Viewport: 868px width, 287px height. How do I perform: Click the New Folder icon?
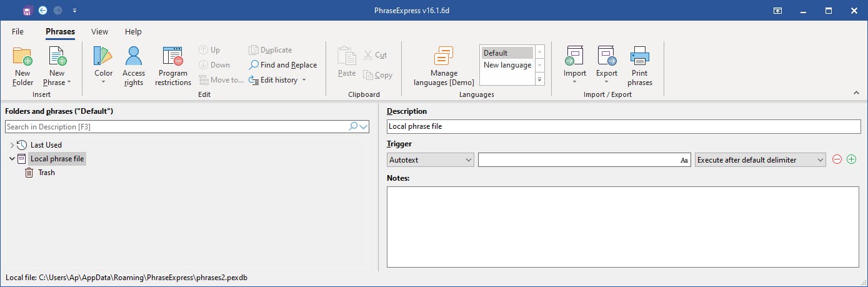tap(22, 58)
